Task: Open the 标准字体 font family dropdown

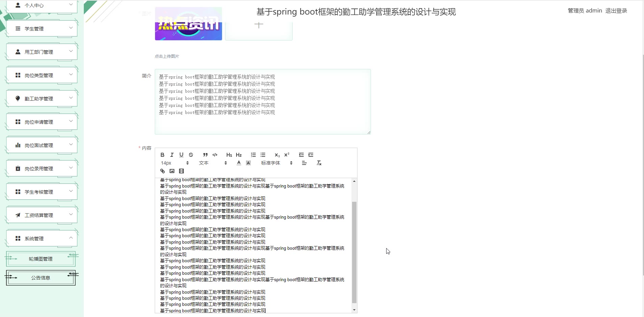Action: [x=277, y=163]
